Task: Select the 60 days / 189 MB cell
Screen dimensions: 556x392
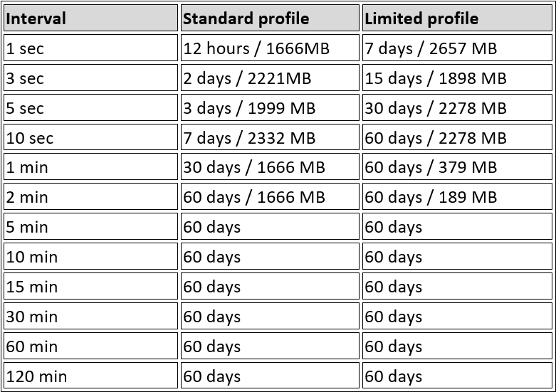Action: (457, 198)
